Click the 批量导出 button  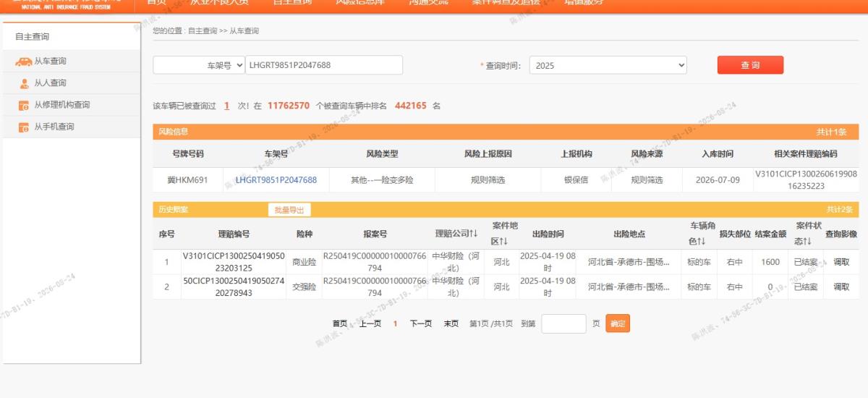click(289, 210)
